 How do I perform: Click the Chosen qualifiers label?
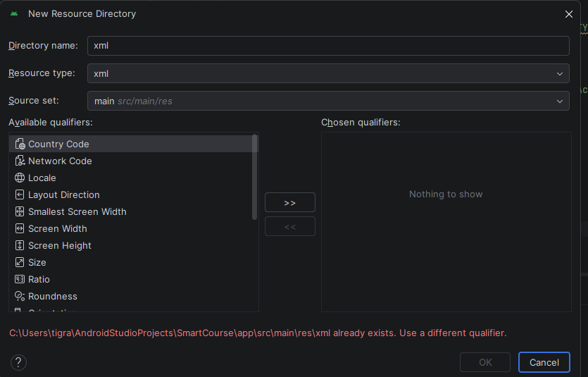coord(361,123)
